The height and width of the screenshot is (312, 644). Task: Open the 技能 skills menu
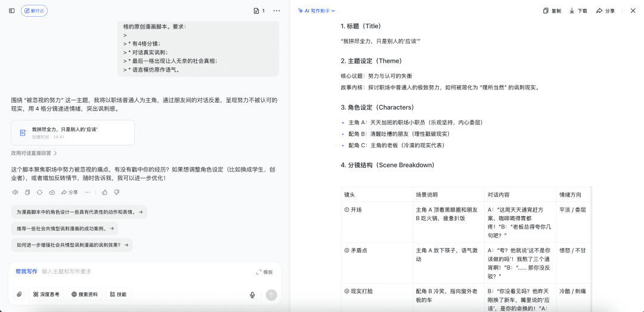[118, 295]
